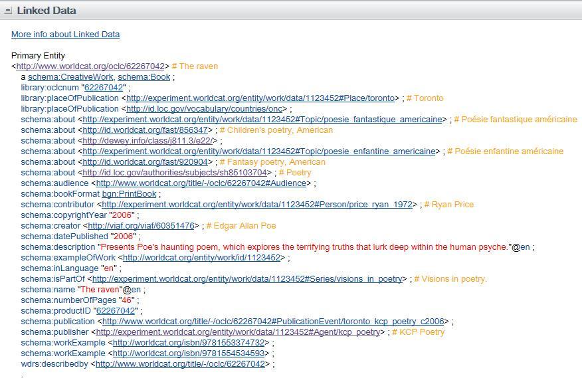Open the Place/toronto publication link
582x392 pixels.
260,98
